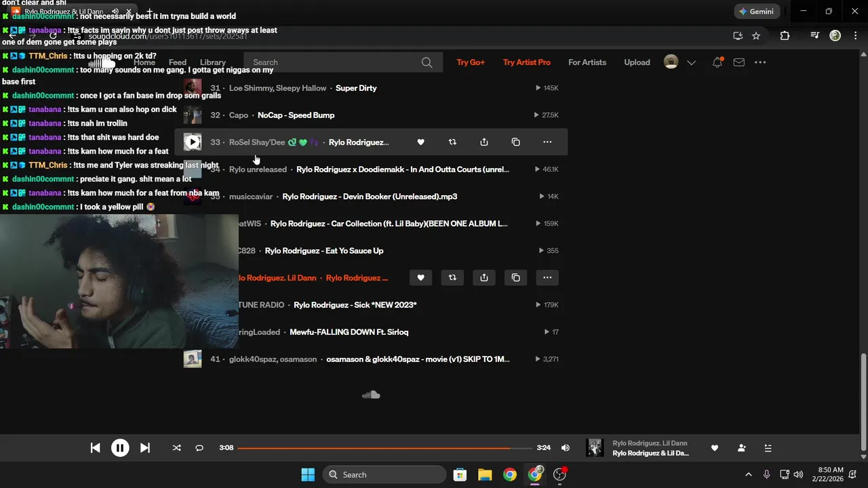Pause the currently playing song
Screen dimensions: 868x488
pyautogui.click(x=120, y=448)
